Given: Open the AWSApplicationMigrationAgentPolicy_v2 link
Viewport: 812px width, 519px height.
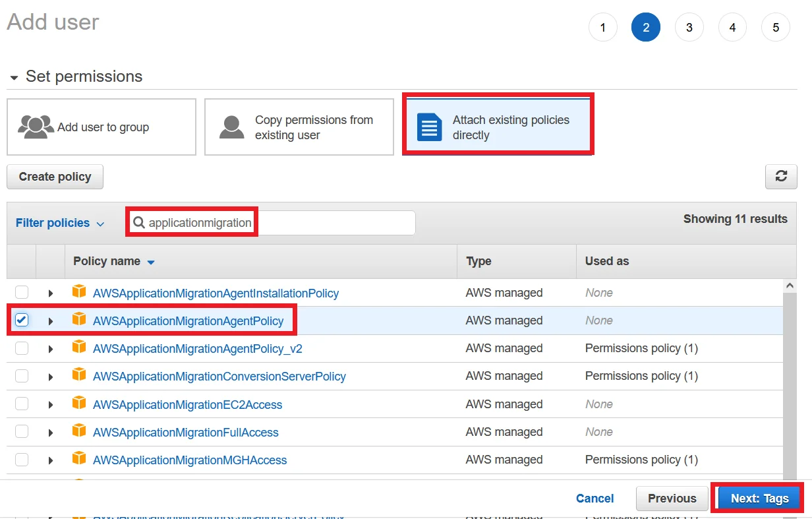Looking at the screenshot, I should click(x=197, y=348).
